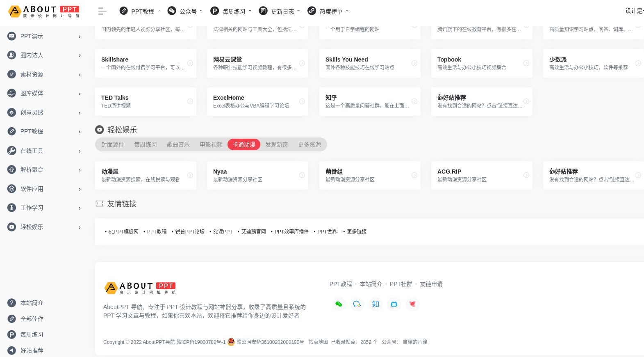Image resolution: width=644 pixels, height=357 pixels.
Task: Click the Zhihu 知 icon in footer
Action: coord(375,304)
